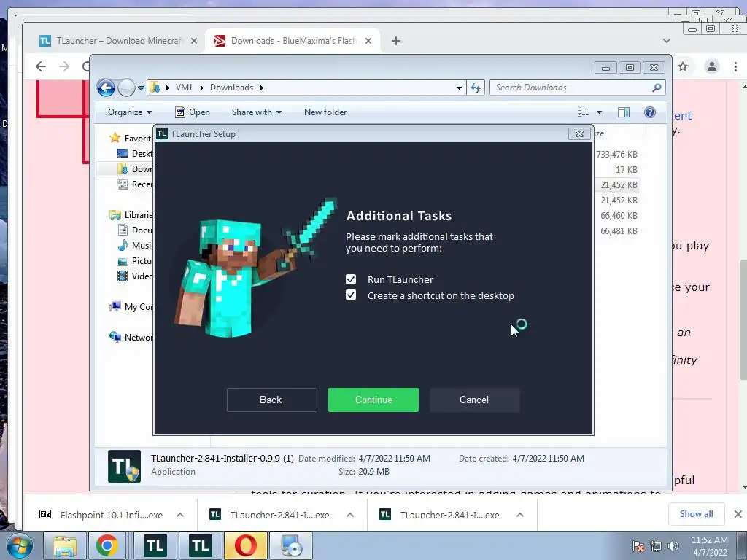
Task: Open Explorer help icon
Action: [x=650, y=112]
